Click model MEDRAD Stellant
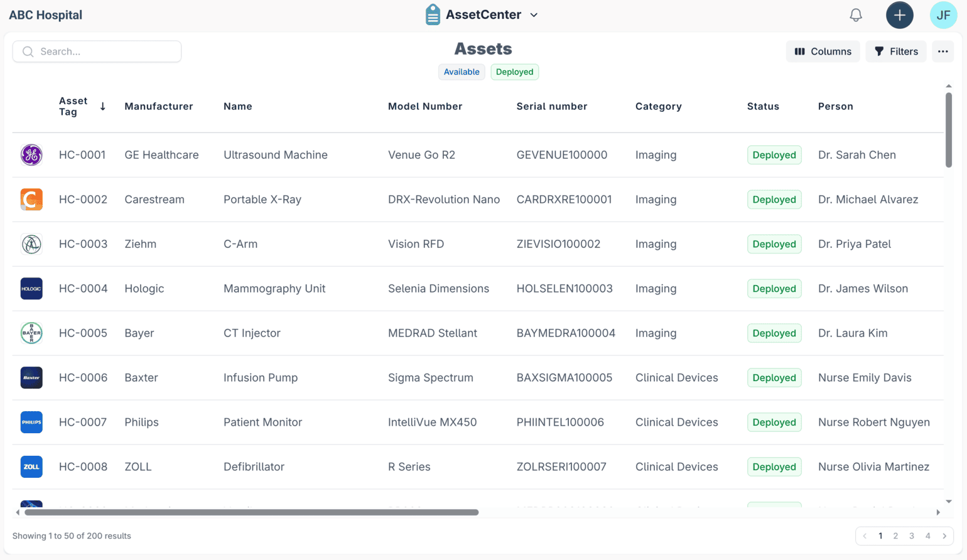The width and height of the screenshot is (967, 560). tap(433, 333)
